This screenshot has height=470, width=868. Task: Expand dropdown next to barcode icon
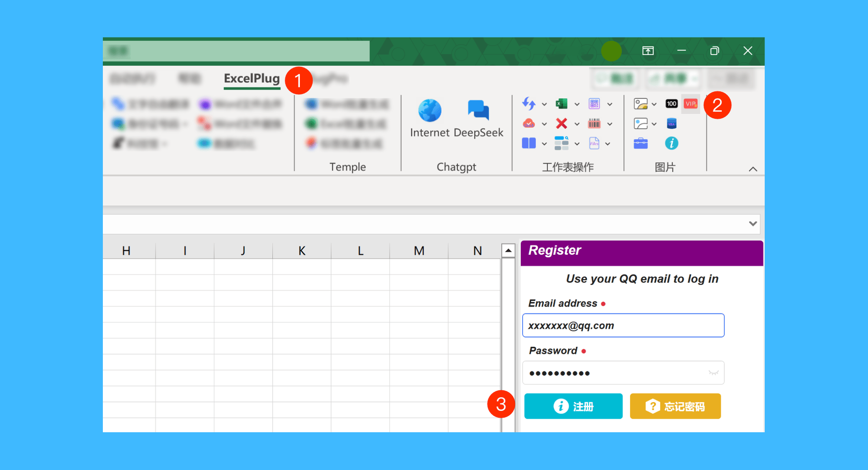point(610,124)
